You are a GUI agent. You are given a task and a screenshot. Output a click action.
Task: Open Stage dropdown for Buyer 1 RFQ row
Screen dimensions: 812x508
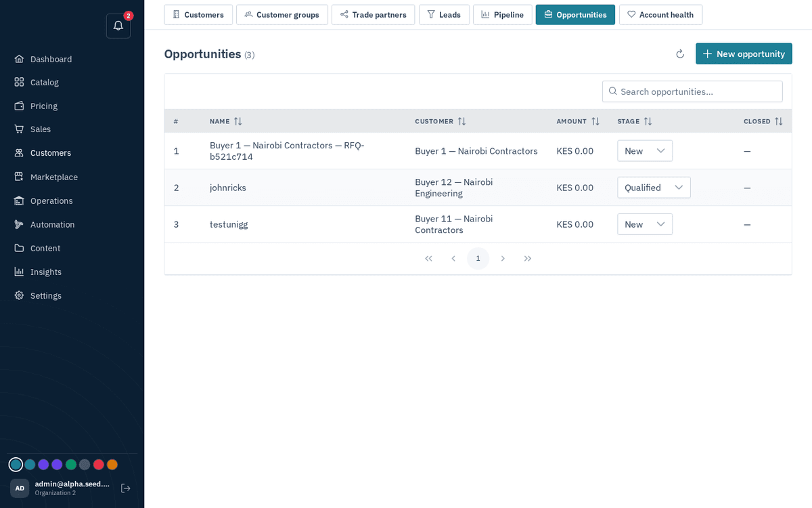pyautogui.click(x=645, y=151)
